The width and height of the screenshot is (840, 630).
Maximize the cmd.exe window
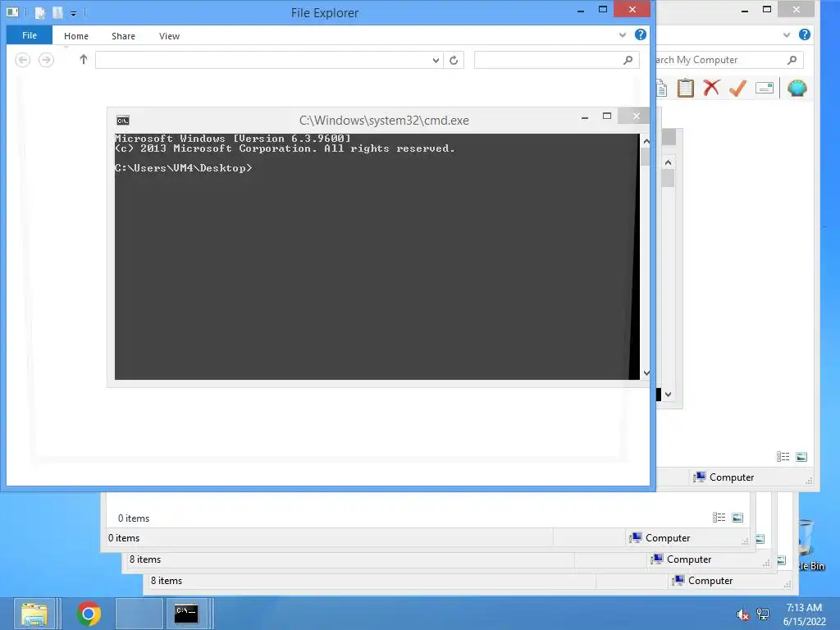click(x=607, y=116)
